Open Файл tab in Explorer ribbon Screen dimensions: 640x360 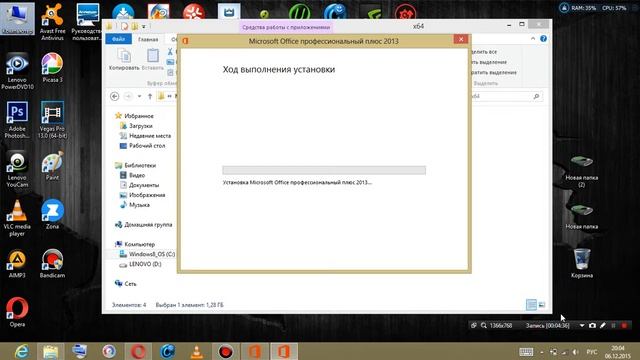point(118,39)
